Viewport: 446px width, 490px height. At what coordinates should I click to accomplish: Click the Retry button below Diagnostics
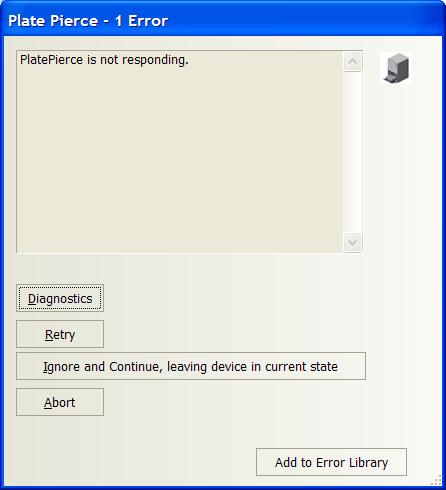[x=60, y=334]
